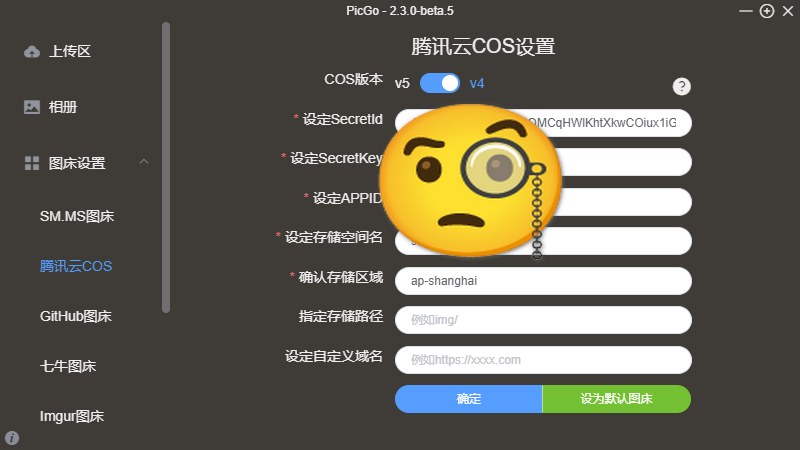This screenshot has height=450, width=800.
Task: Click the sidebar vertical scrollbar
Action: pyautogui.click(x=166, y=167)
